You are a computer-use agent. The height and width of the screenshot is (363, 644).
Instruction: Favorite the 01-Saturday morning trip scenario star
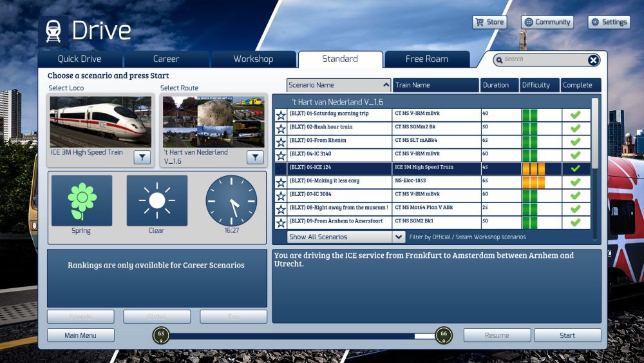[281, 115]
